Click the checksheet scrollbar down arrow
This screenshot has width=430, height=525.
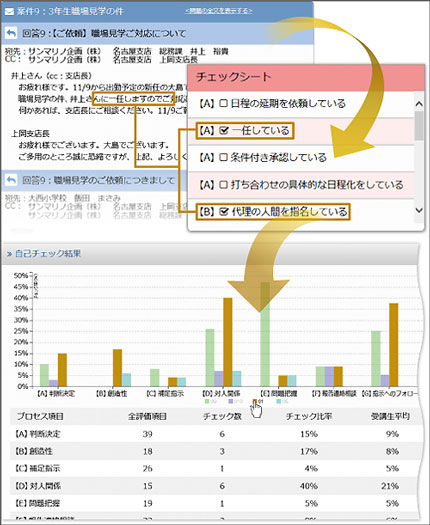tap(419, 210)
